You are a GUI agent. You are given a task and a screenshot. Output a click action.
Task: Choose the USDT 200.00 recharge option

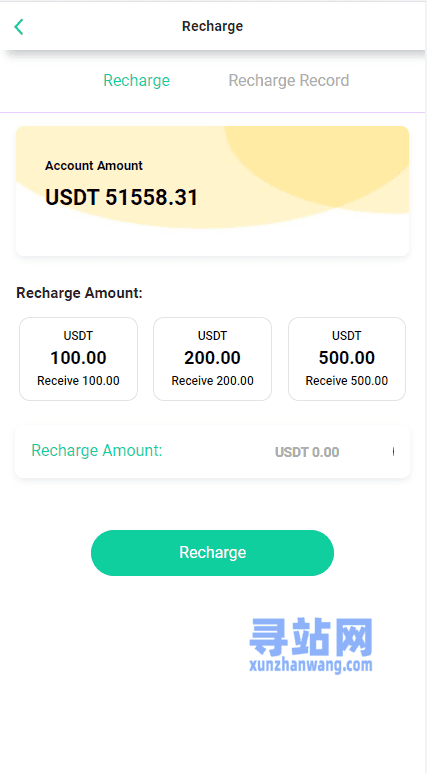point(213,359)
